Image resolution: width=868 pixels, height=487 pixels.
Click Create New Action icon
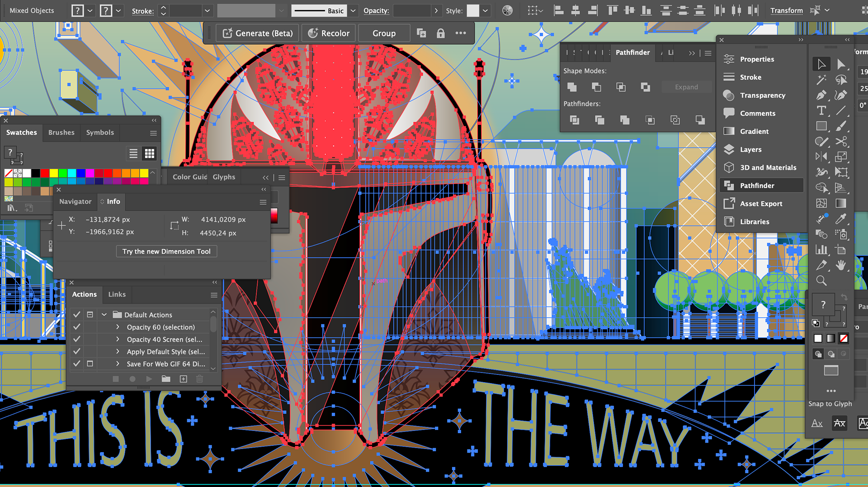(183, 379)
